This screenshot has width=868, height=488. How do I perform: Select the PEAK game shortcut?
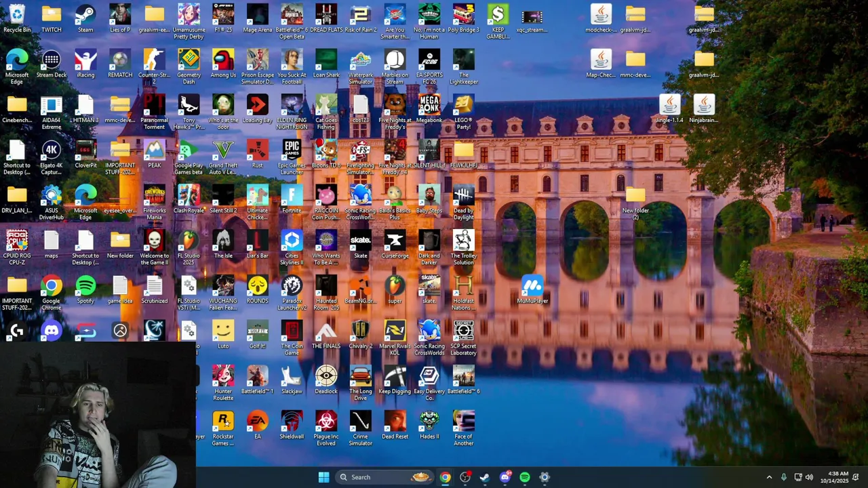pos(155,154)
